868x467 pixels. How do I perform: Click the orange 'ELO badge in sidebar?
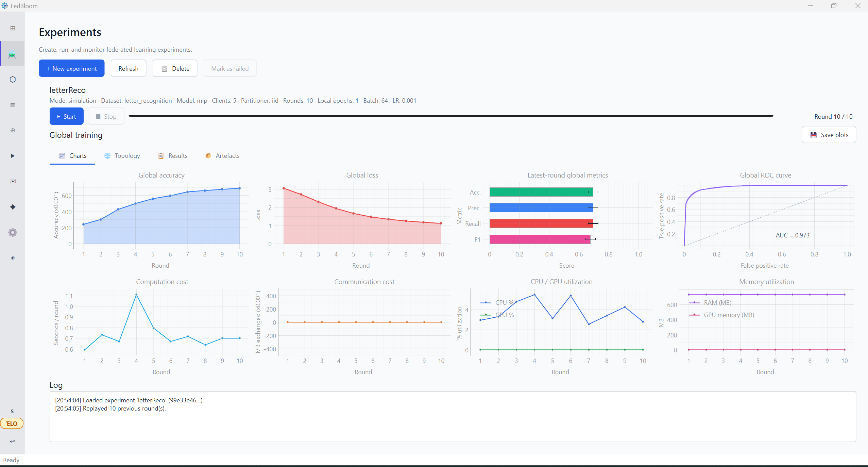(x=12, y=423)
